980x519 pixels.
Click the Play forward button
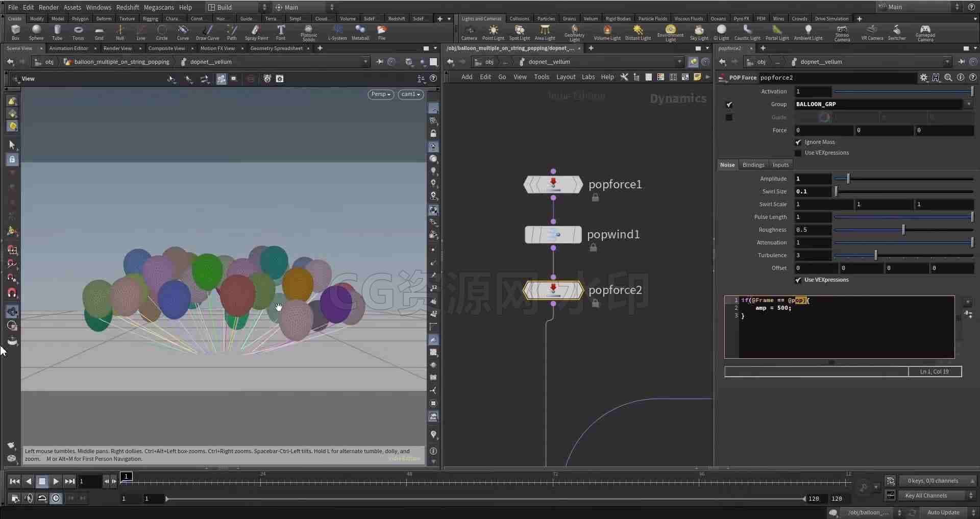56,481
